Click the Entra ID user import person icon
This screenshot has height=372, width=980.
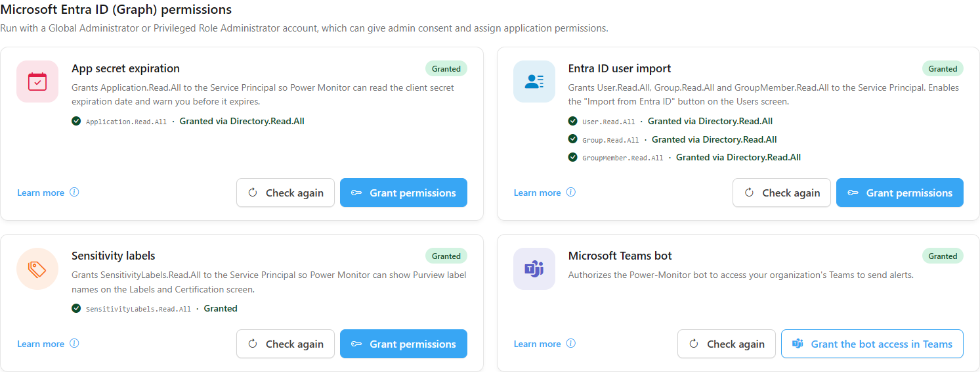[534, 81]
